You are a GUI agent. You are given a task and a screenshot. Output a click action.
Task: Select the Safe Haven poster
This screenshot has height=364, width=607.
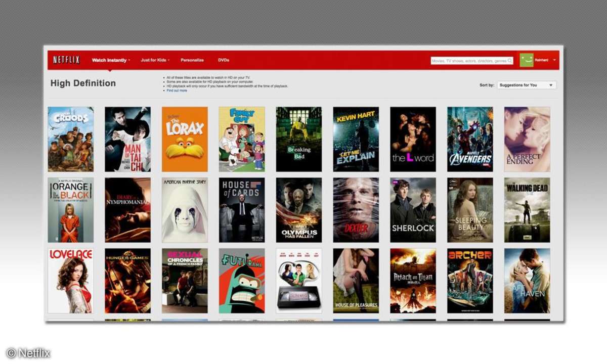click(527, 281)
